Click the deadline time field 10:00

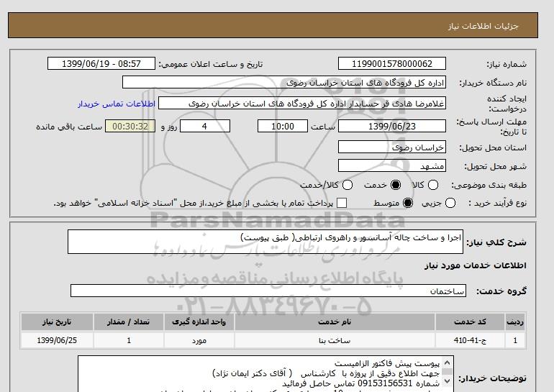coord(283,126)
